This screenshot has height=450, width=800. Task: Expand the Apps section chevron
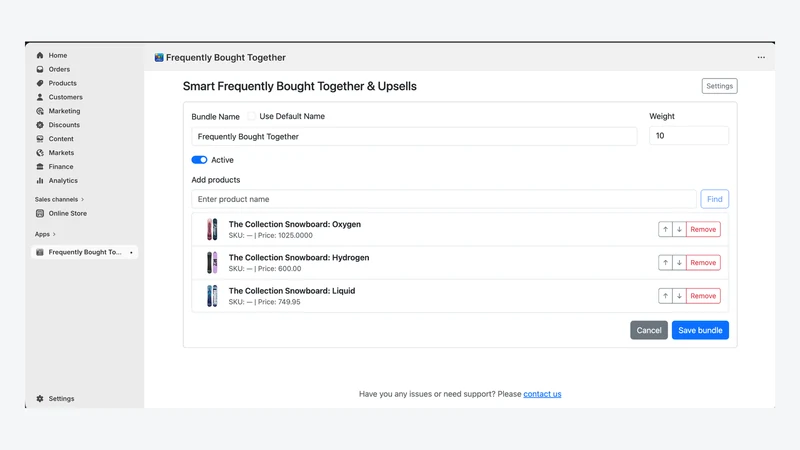[54, 234]
